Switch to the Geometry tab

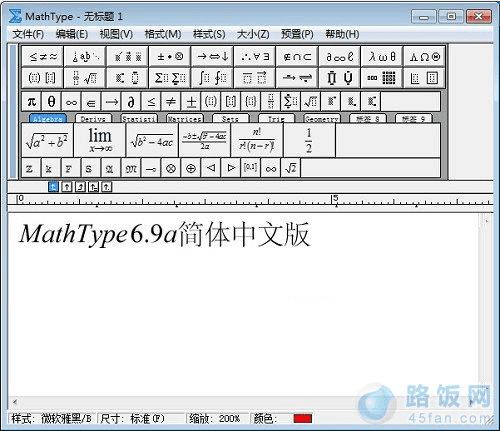[322, 118]
